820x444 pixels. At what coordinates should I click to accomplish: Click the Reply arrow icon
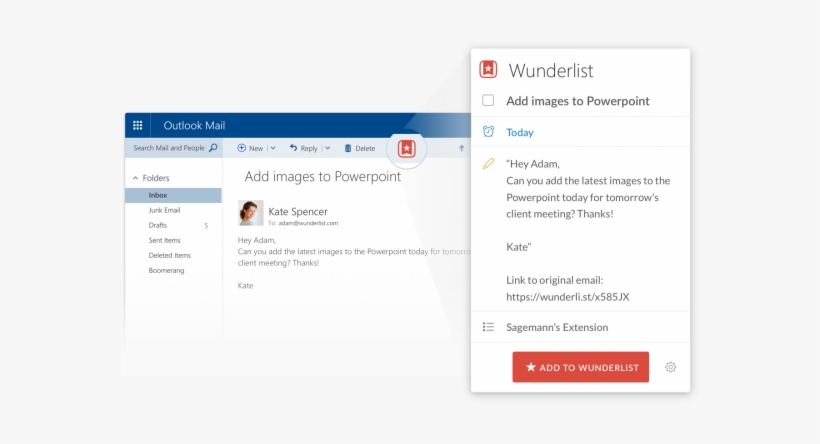click(x=293, y=148)
